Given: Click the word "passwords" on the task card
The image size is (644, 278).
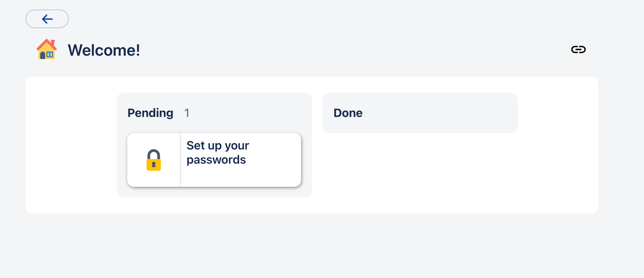Looking at the screenshot, I should click(x=216, y=160).
